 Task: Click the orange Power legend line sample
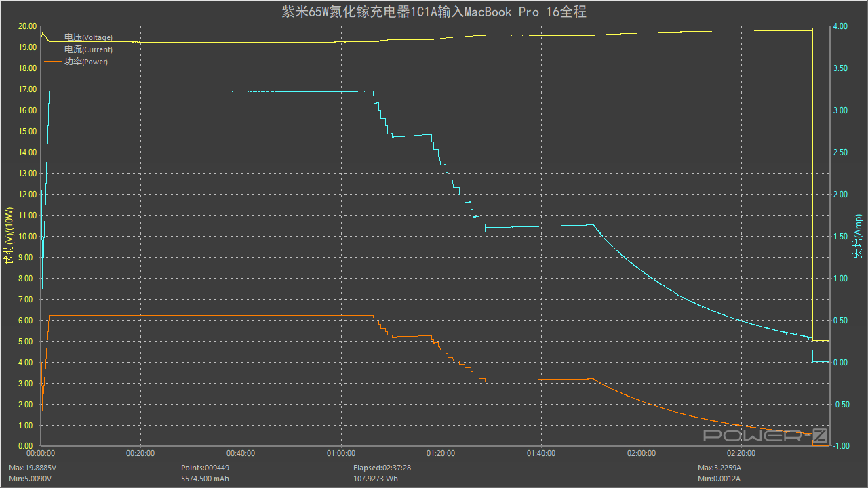pyautogui.click(x=53, y=62)
